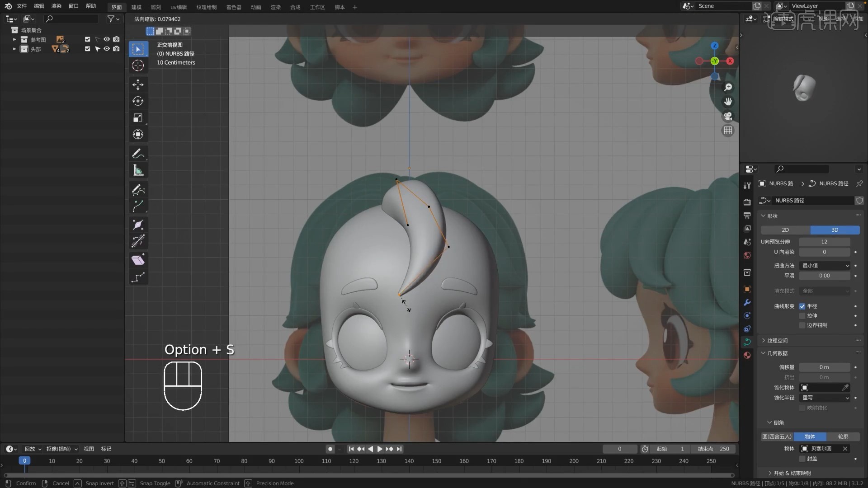Screen dimensions: 868x488
Task: Open the 渲染 menu in the top bar
Action: pos(56,7)
